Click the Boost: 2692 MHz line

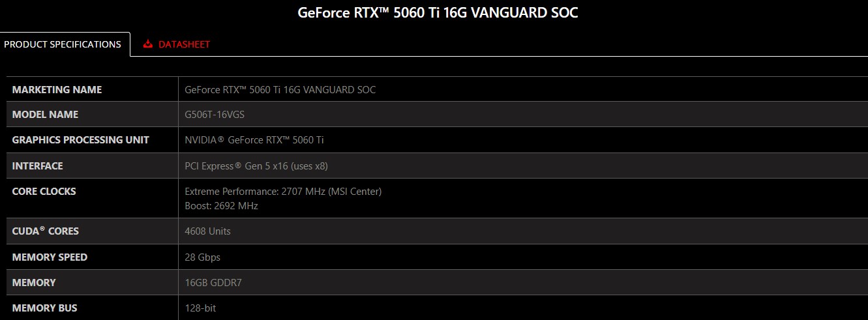click(x=222, y=206)
